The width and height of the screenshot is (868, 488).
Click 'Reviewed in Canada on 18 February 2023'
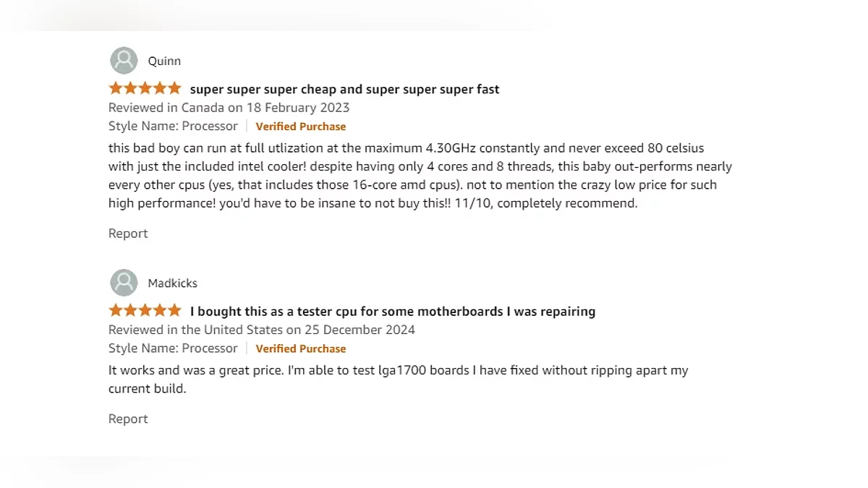coord(229,108)
